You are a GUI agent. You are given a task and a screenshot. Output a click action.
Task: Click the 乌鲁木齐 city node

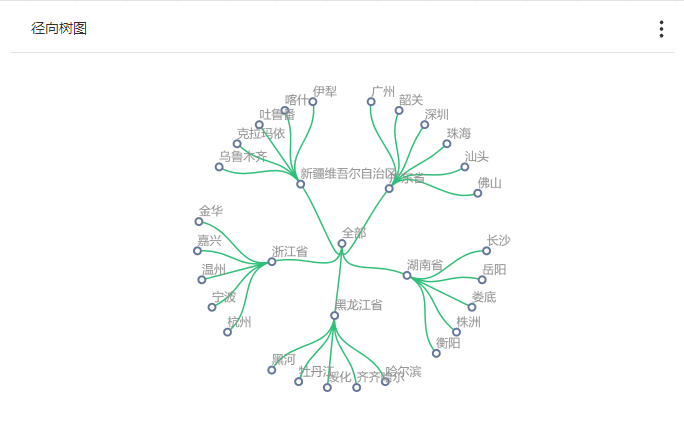219,167
